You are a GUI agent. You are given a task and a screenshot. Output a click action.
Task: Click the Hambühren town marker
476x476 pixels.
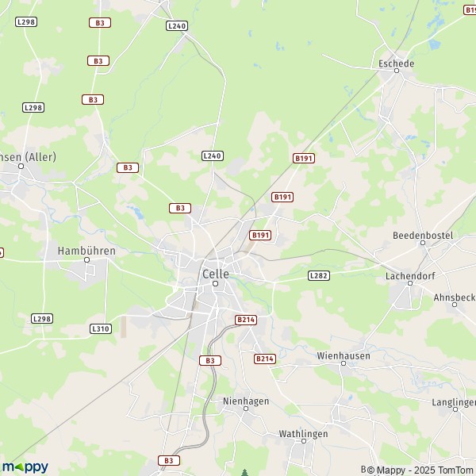point(86,260)
